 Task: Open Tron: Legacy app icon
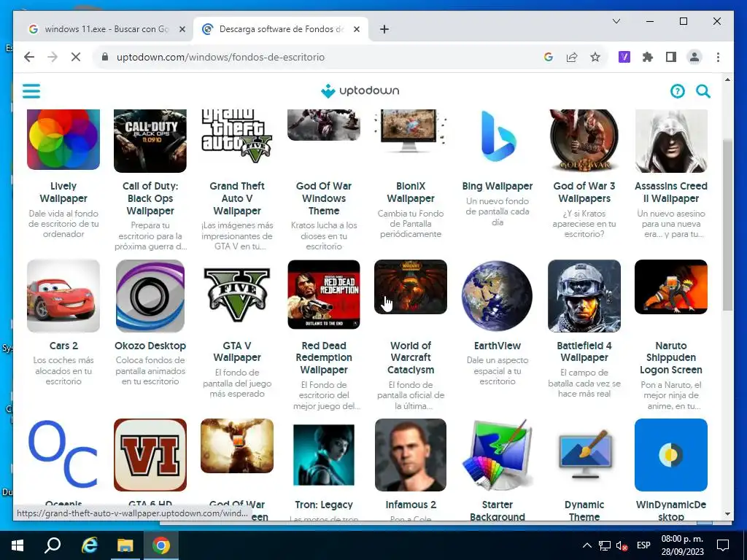click(x=324, y=455)
